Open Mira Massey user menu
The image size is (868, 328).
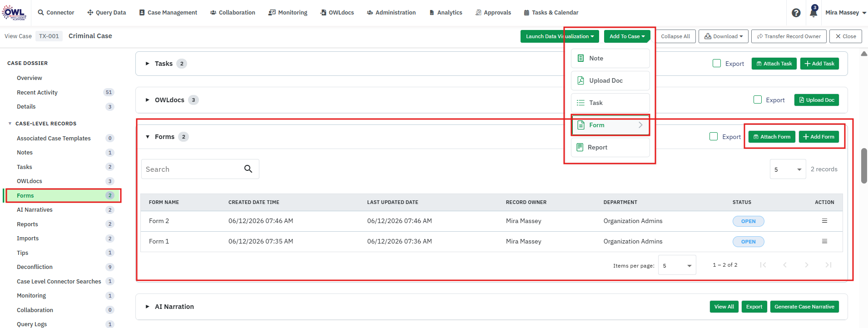846,13
